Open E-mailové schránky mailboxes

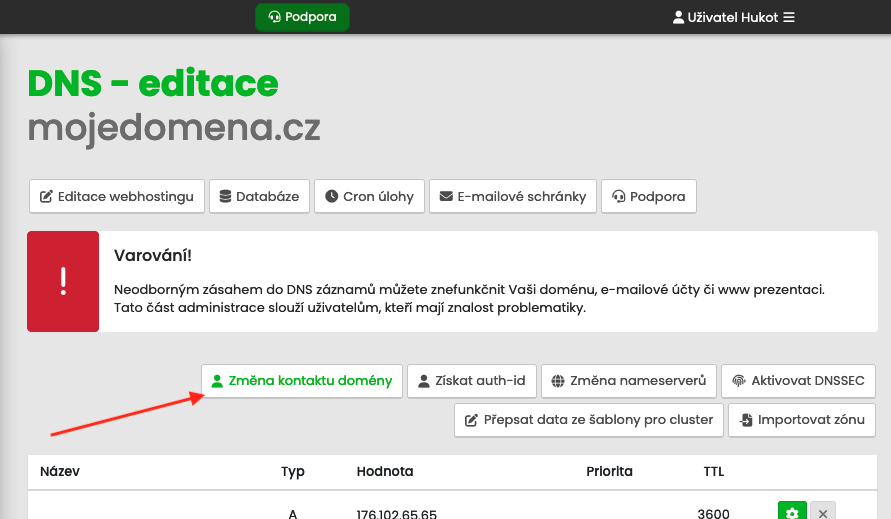513,197
